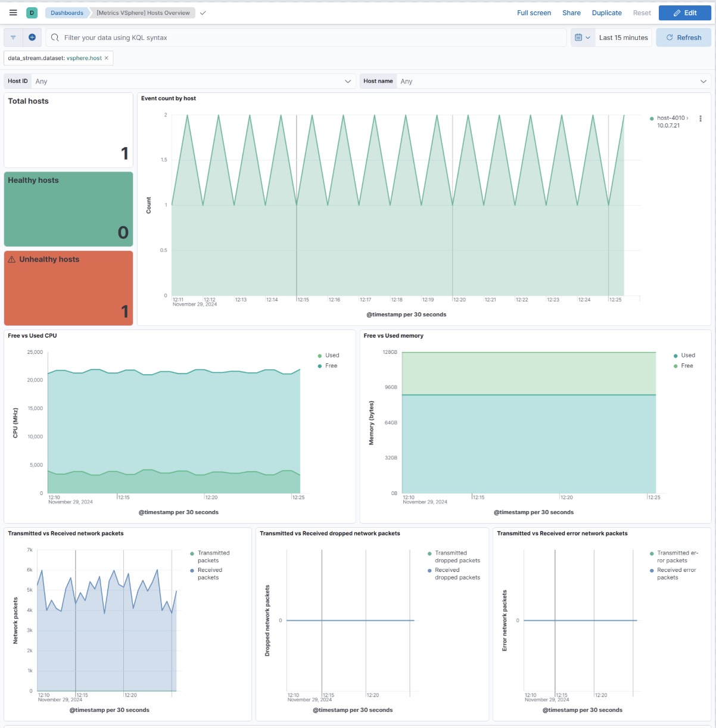Screen dimensions: 716x728
Task: Toggle Free series in memory chart legend
Action: 687,366
